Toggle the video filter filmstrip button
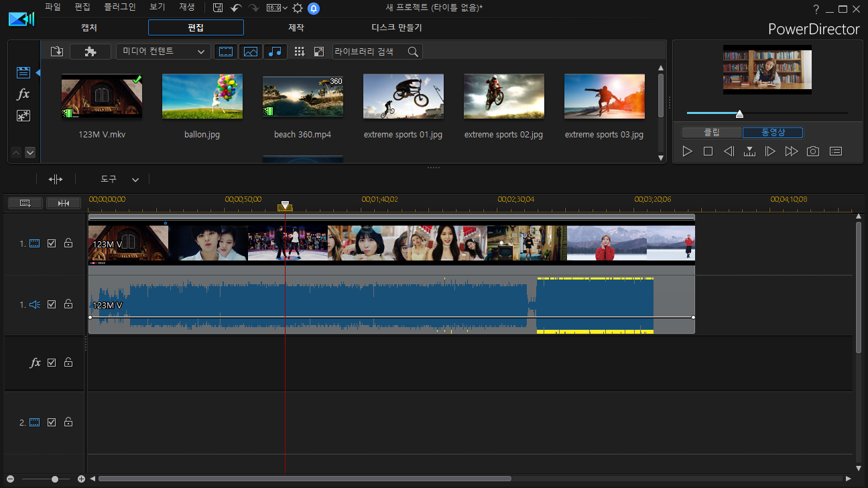The width and height of the screenshot is (868, 488). 226,52
